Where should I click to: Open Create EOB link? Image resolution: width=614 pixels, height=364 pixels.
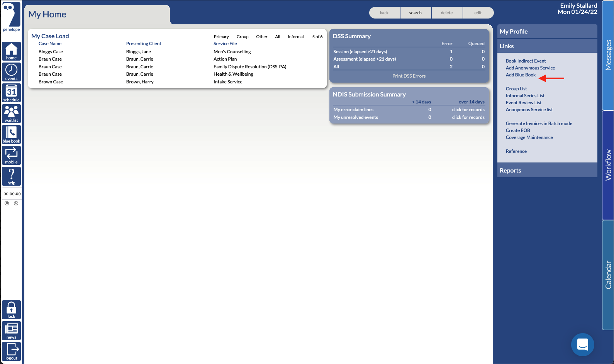518,130
